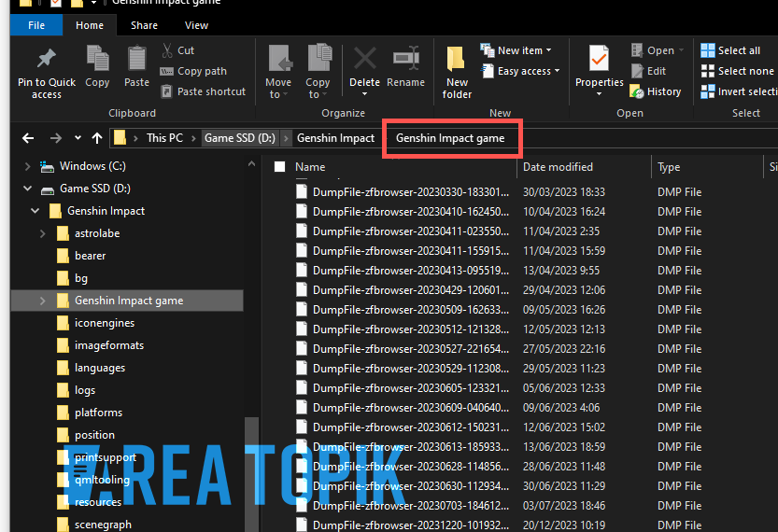Select bearer folder in tree
Image resolution: width=778 pixels, height=532 pixels.
(90, 256)
